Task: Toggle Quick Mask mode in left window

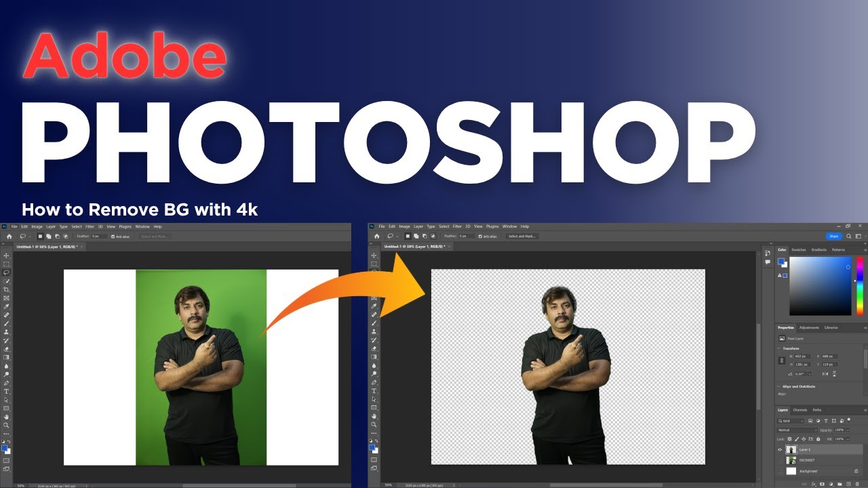Action: 6,460
